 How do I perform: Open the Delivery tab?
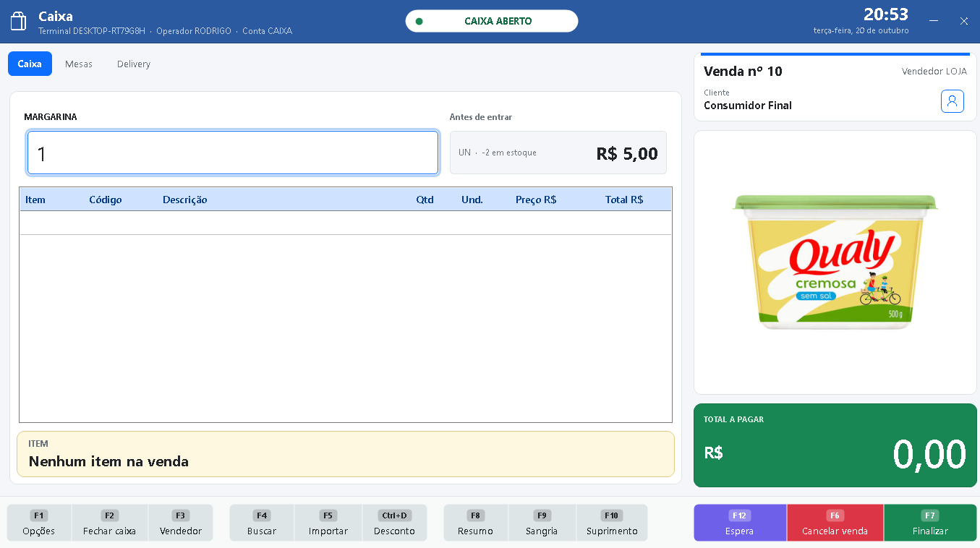(134, 64)
